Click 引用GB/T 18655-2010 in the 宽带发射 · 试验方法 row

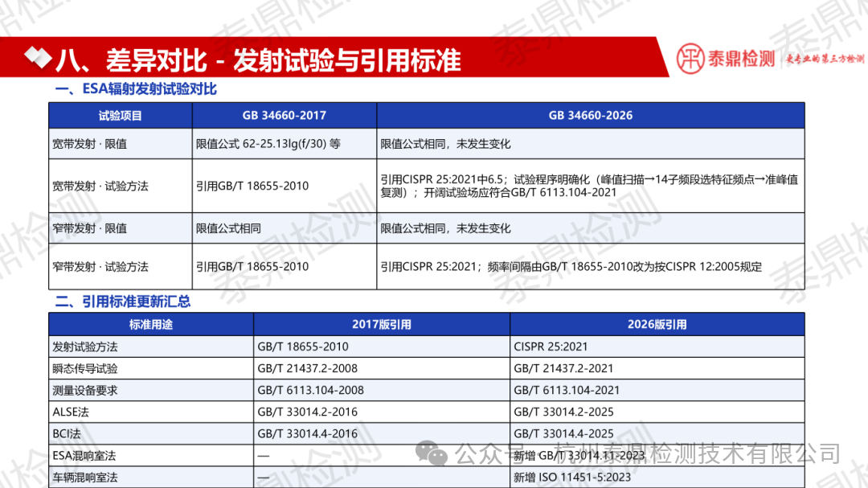click(x=285, y=187)
